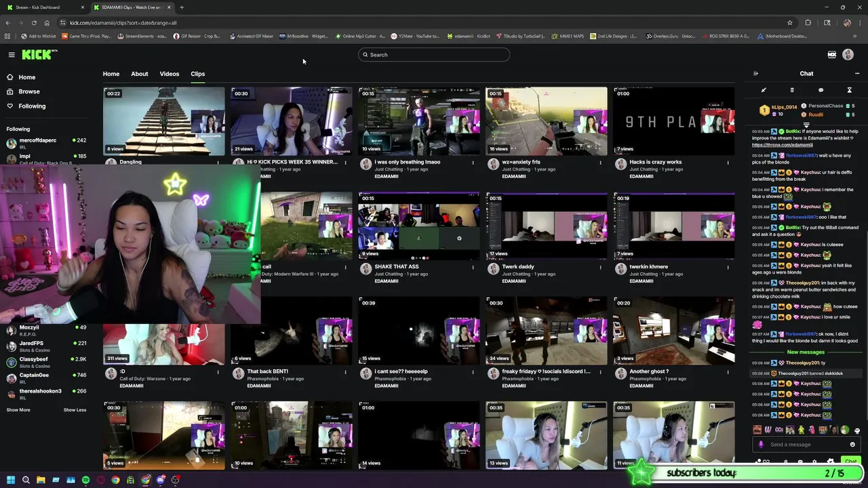Switch to the Videos tab

coord(170,74)
